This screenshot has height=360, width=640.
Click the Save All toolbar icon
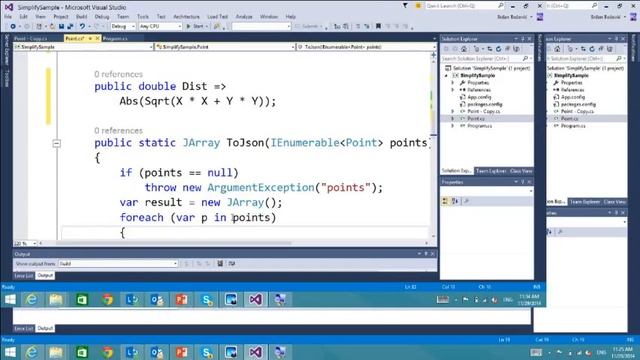[70, 27]
